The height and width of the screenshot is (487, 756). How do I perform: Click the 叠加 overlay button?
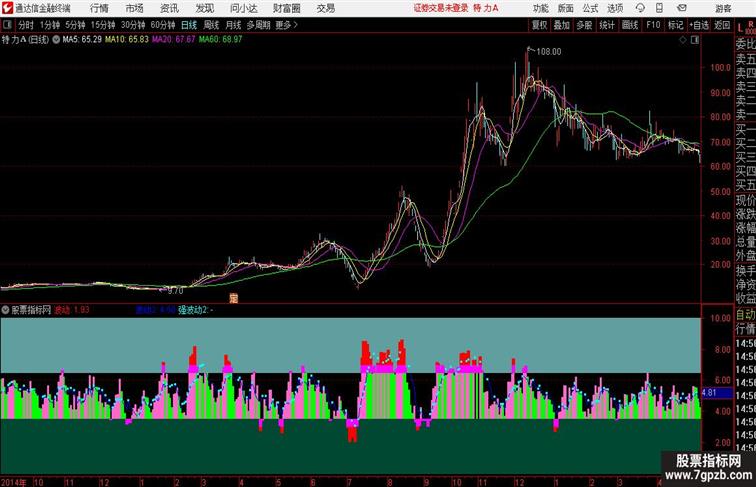(562, 25)
